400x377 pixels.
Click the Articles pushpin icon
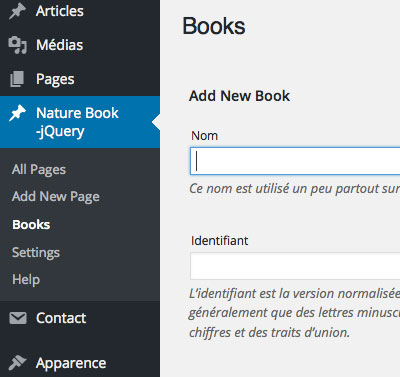(17, 12)
